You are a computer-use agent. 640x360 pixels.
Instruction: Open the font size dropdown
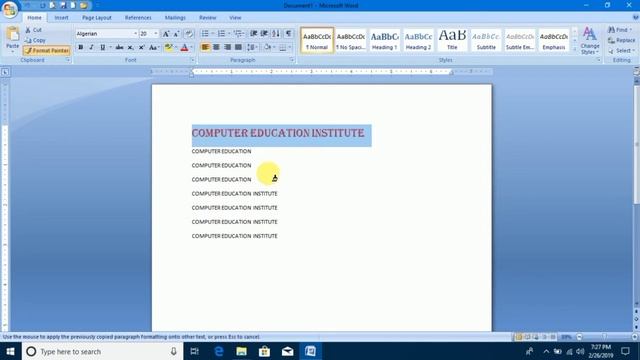pyautogui.click(x=156, y=33)
